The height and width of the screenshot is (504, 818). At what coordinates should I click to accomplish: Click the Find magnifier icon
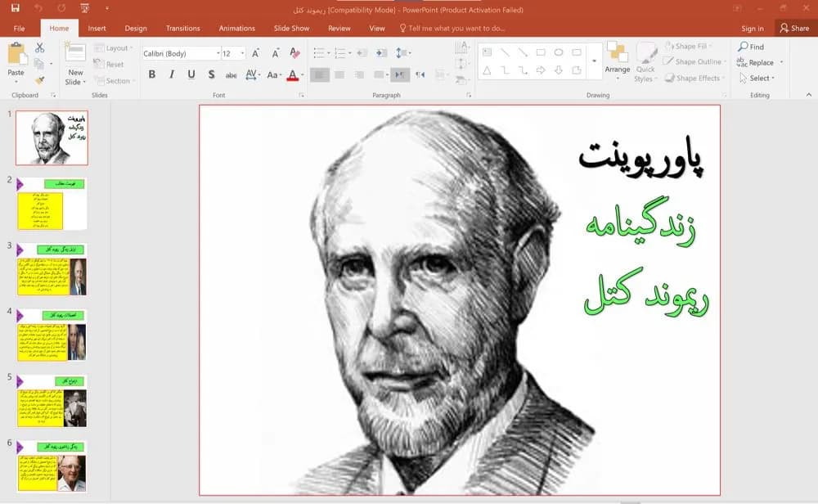click(x=743, y=47)
